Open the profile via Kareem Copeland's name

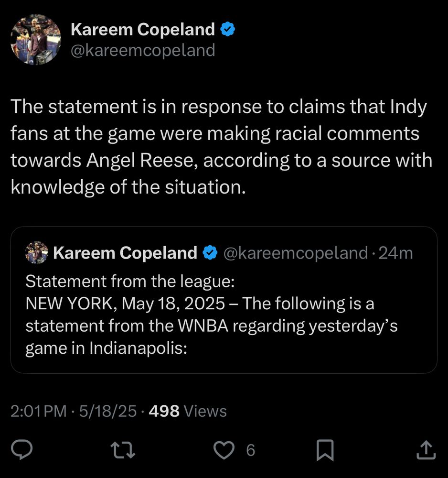click(142, 29)
